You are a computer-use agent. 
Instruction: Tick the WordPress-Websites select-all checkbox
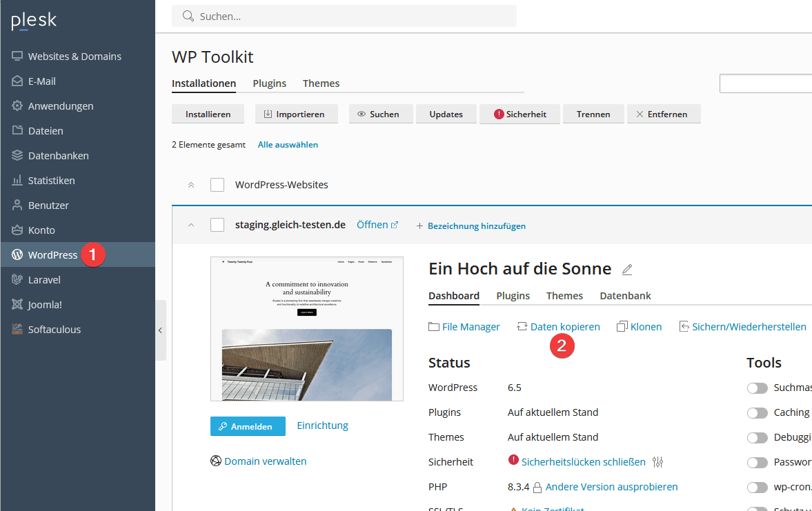(x=217, y=185)
